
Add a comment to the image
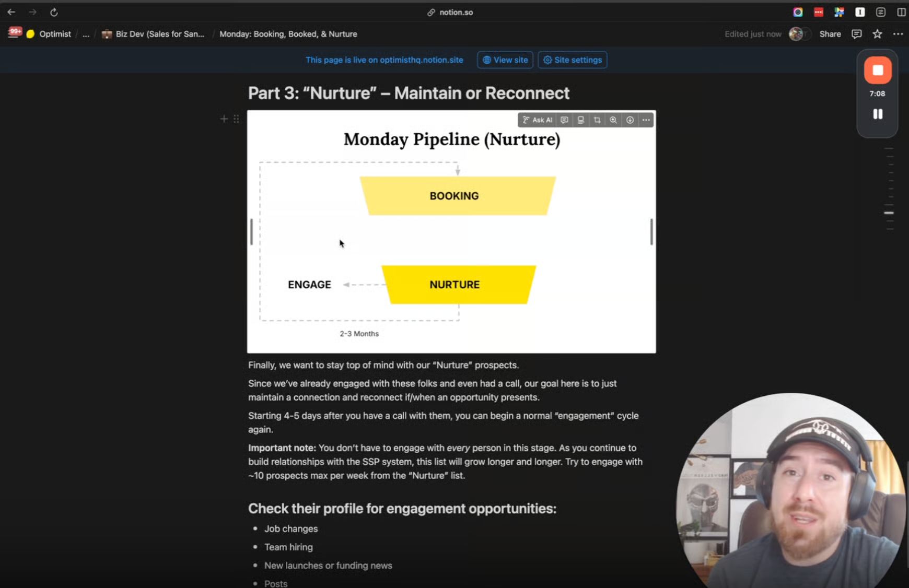pos(564,120)
